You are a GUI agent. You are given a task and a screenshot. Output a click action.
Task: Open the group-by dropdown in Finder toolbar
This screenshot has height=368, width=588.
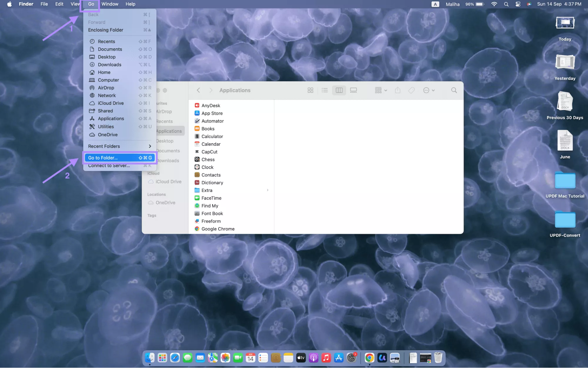[380, 90]
